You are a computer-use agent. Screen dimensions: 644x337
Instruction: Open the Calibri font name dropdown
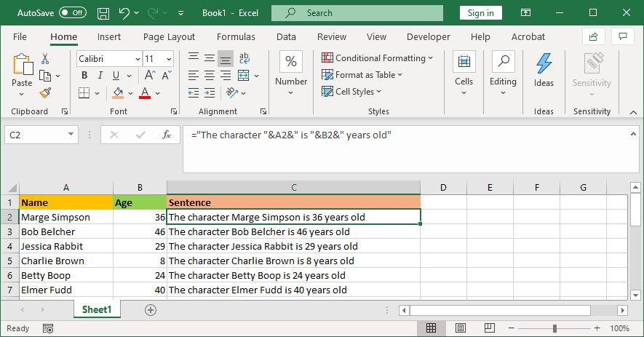tap(137, 59)
